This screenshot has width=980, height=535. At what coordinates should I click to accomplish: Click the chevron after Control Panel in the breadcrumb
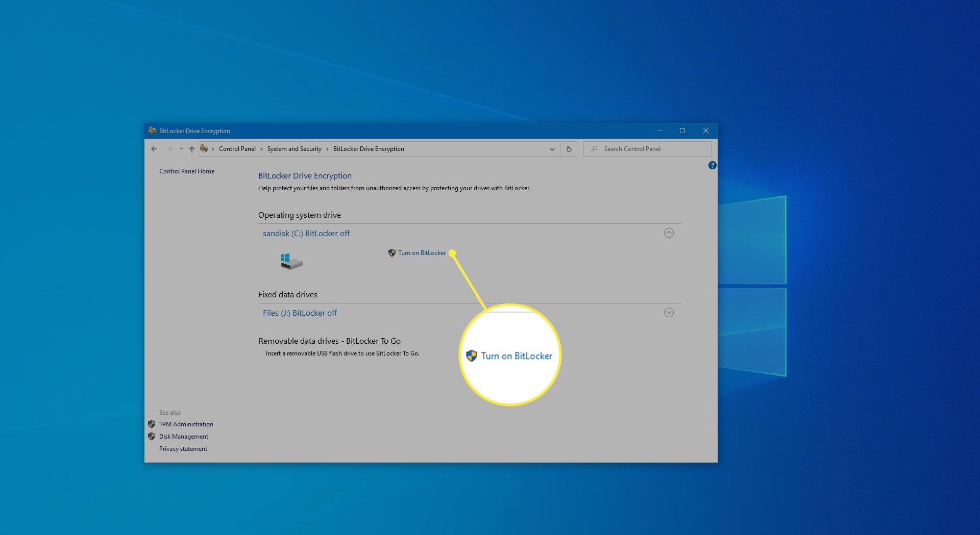tap(261, 149)
